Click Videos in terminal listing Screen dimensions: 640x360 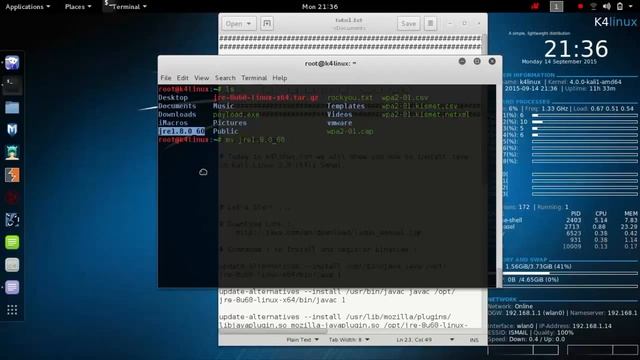339,114
